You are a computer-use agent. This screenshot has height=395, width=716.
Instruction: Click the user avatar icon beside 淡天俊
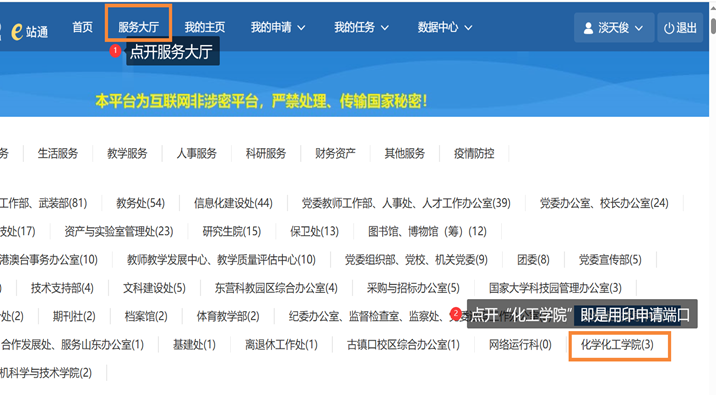(x=588, y=28)
